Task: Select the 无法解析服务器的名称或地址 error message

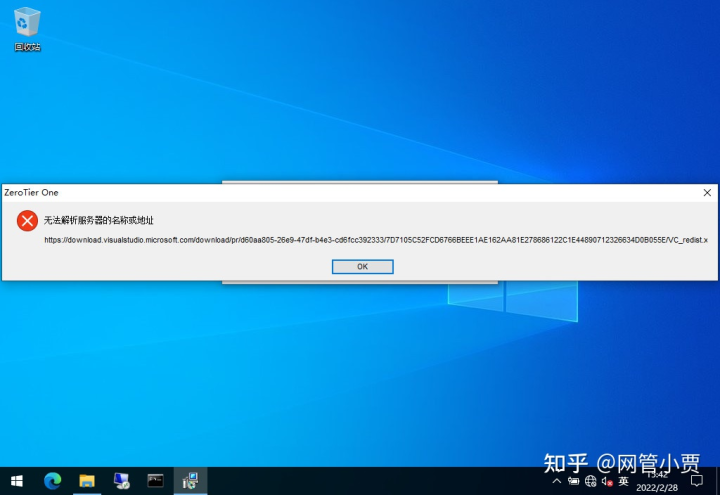Action: (x=99, y=220)
